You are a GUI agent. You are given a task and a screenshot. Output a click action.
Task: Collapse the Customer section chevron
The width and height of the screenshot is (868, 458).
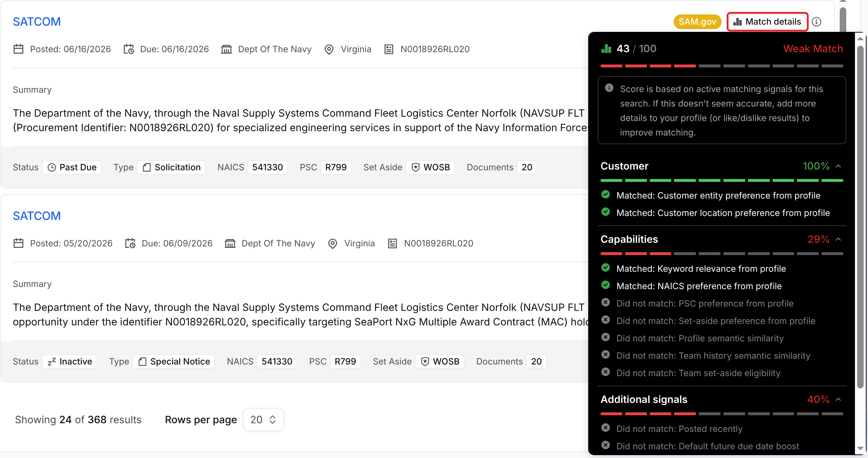(x=838, y=166)
